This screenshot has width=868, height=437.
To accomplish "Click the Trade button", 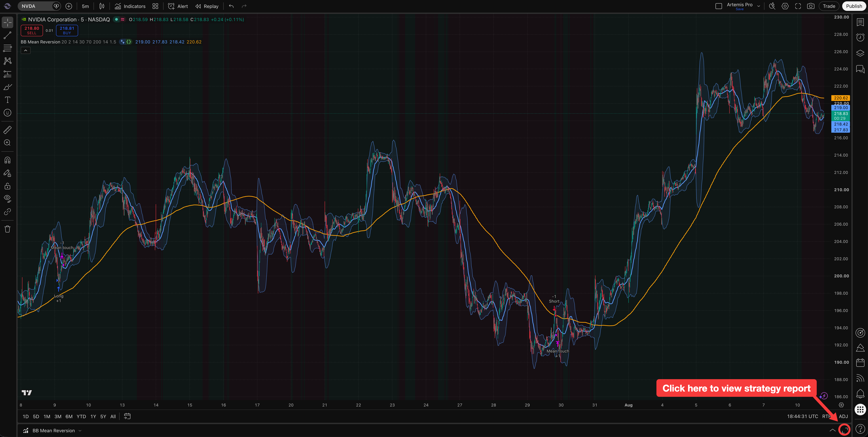I will [x=829, y=6].
